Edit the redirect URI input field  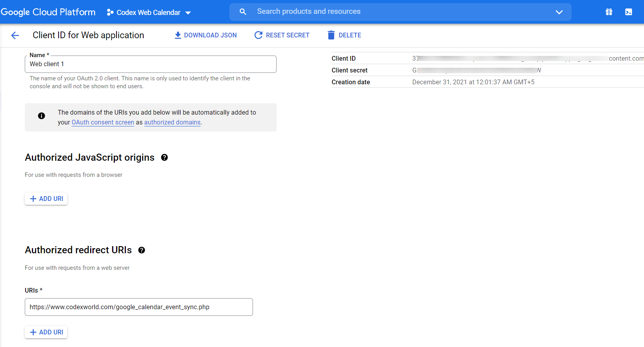coord(139,307)
